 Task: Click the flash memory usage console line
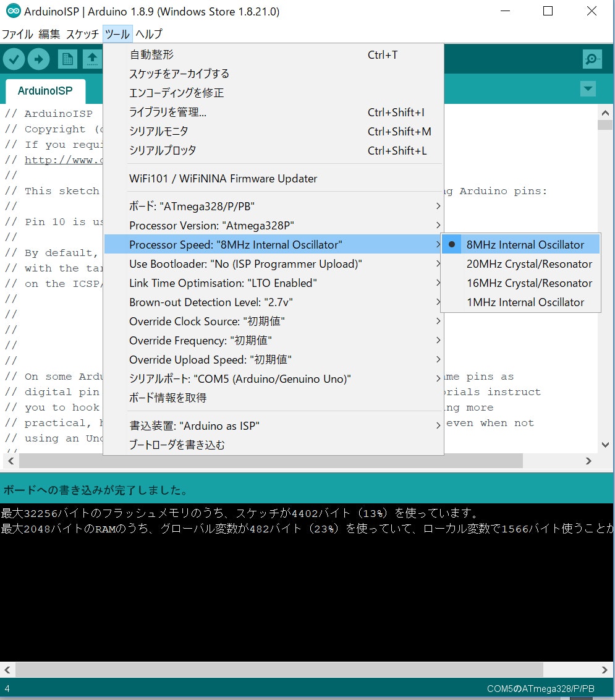coord(240,513)
